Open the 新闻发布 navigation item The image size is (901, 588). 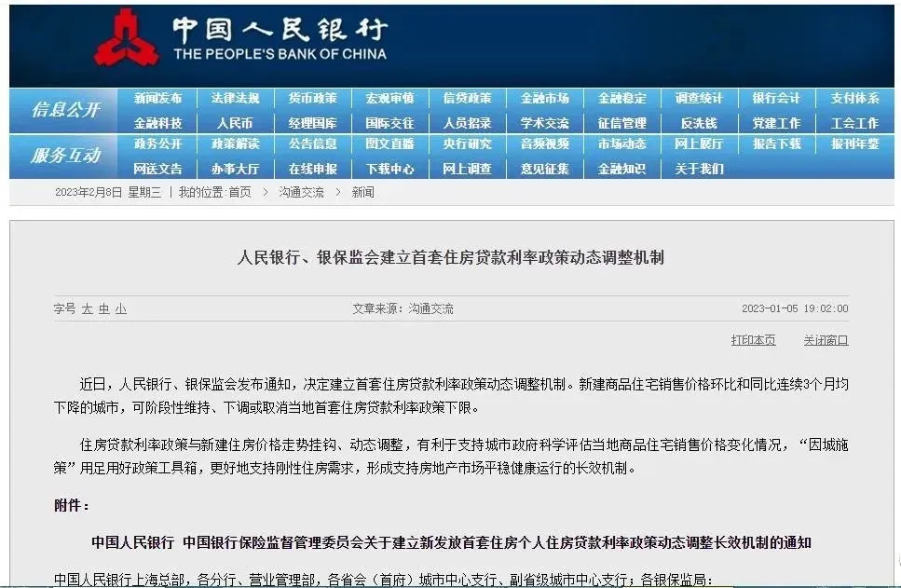pyautogui.click(x=158, y=98)
